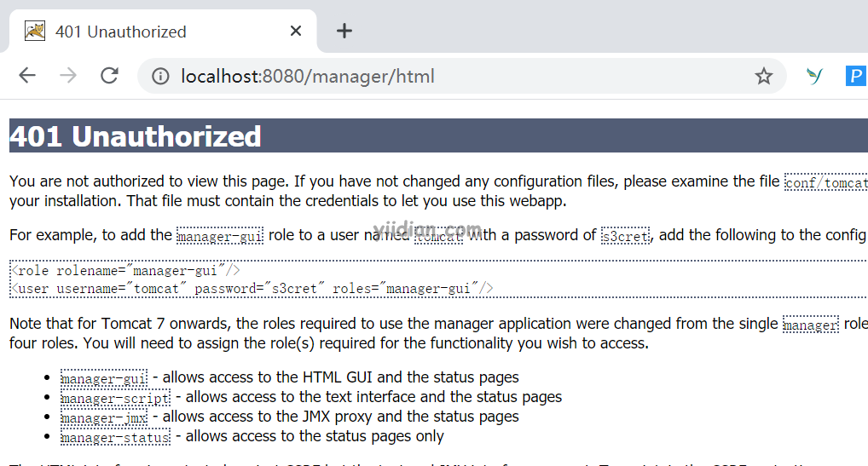
Task: Click 'Note that for Tomcat 7 onwards' paragraph
Action: tap(438, 333)
